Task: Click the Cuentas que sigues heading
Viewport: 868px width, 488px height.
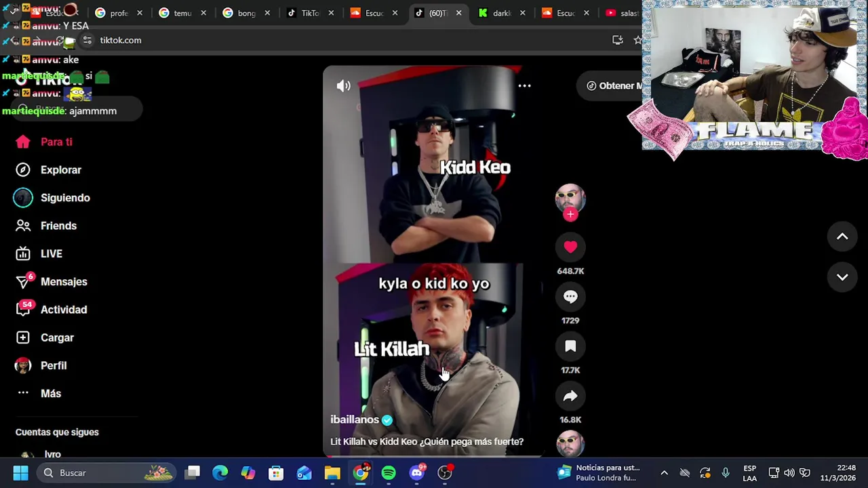Action: click(x=57, y=432)
